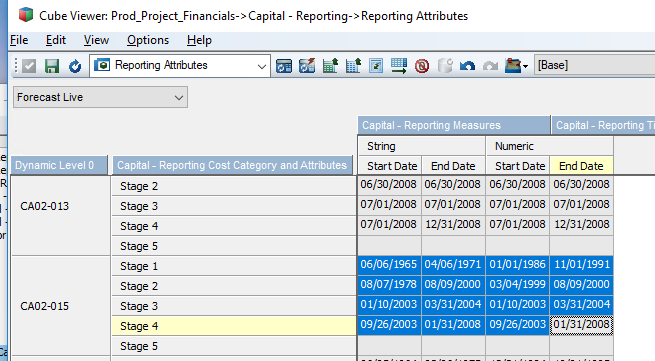
Task: Click the cell containing 03/04/1999
Action: coord(517,285)
